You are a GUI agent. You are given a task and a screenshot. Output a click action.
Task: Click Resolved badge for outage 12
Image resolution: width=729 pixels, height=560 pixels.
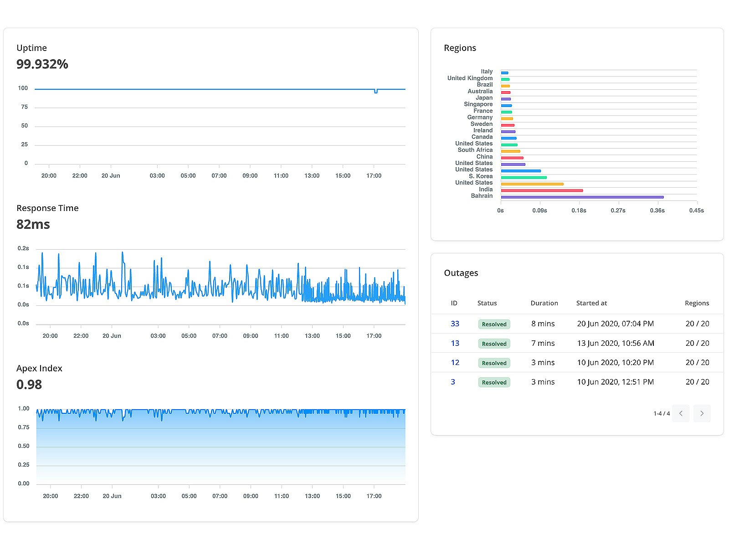click(494, 363)
